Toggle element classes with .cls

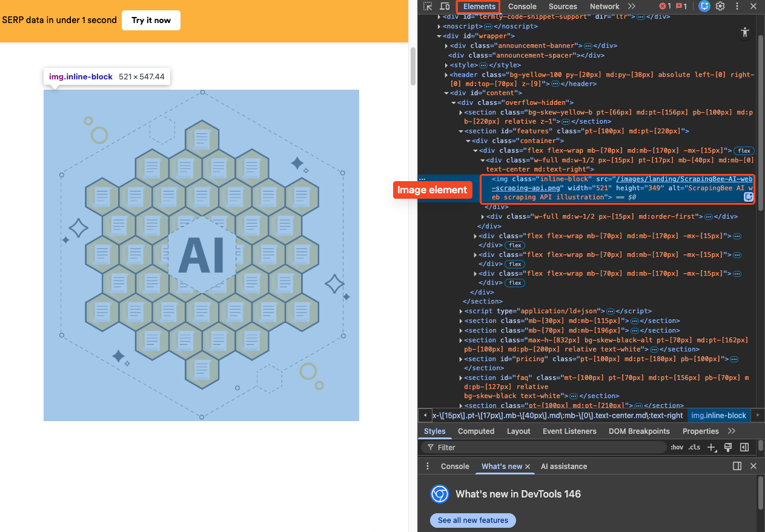pos(694,447)
